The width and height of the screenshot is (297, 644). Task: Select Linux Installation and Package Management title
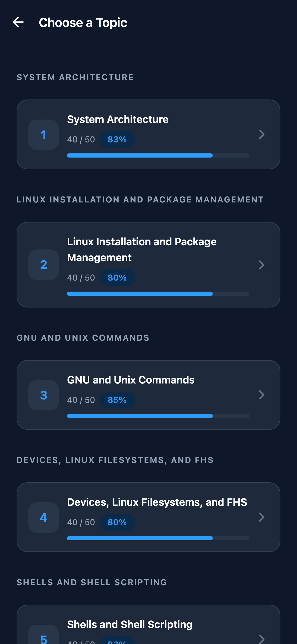142,249
